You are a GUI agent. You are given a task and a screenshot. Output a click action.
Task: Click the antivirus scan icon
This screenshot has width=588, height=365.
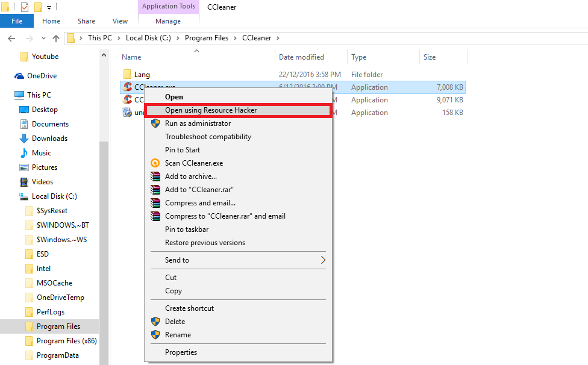[155, 163]
